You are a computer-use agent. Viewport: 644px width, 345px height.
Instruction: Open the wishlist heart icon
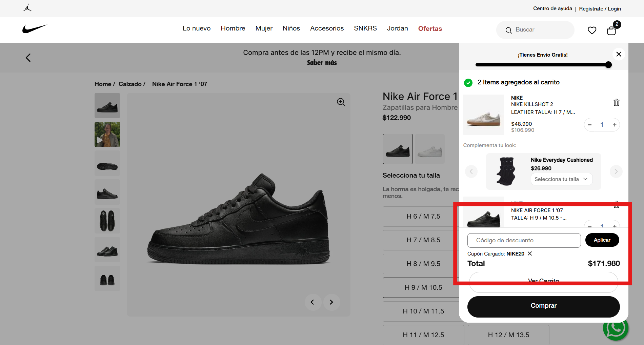click(x=592, y=30)
